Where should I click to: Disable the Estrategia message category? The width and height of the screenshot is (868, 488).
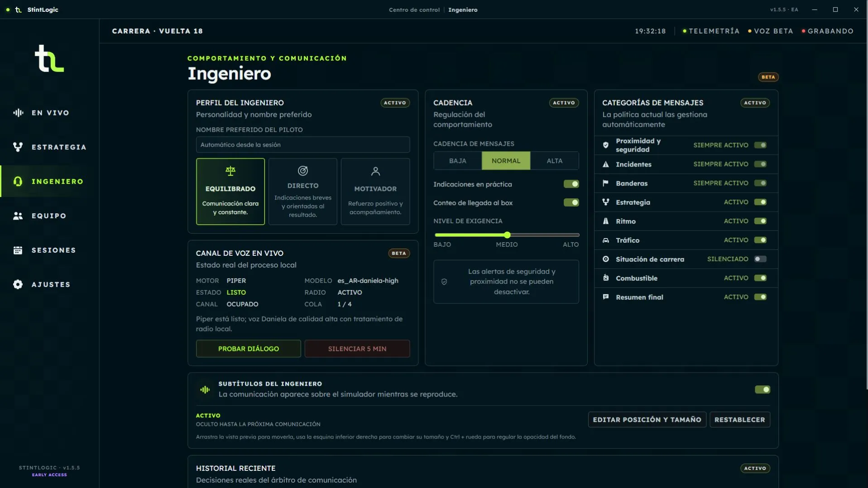click(x=760, y=202)
